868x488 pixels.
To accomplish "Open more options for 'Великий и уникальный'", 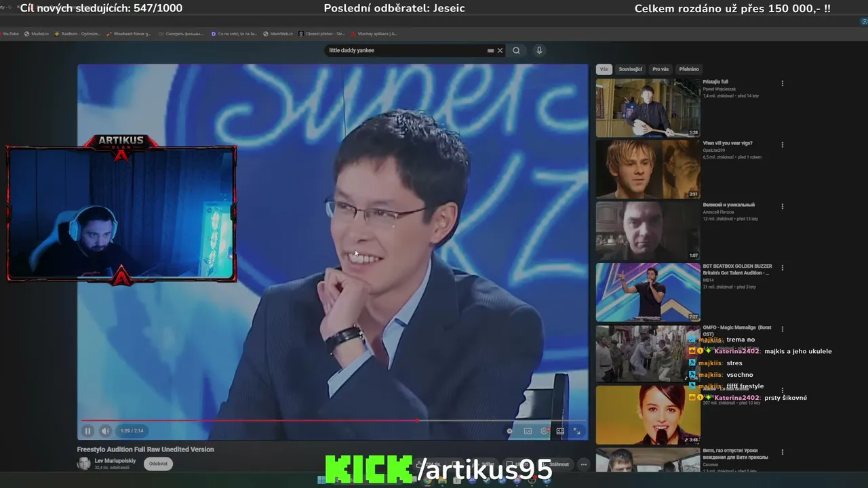I will pyautogui.click(x=782, y=206).
